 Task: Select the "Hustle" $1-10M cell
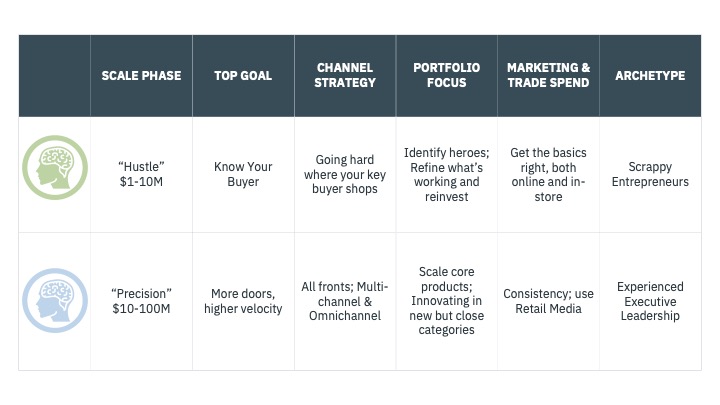[141, 174]
